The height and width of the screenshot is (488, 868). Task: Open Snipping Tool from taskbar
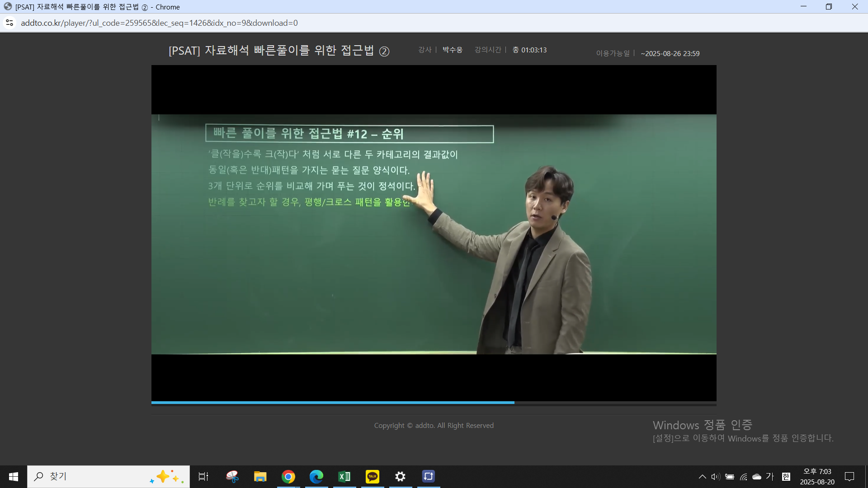(232, 477)
